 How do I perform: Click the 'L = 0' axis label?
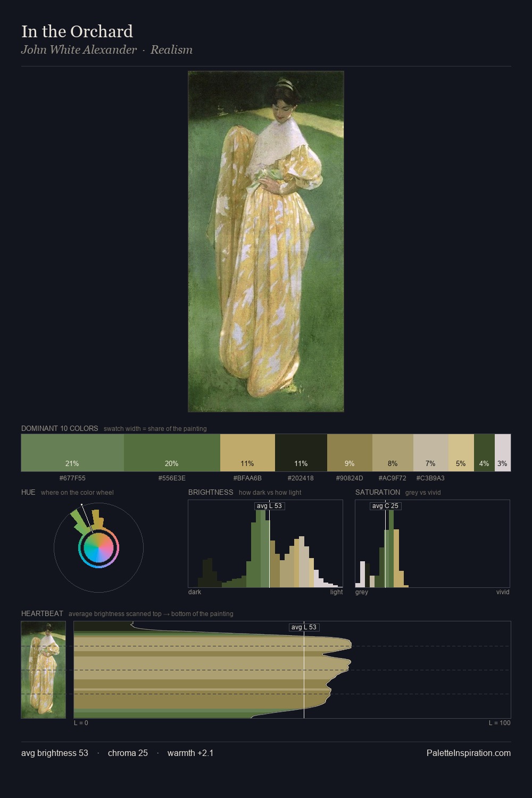(x=81, y=722)
